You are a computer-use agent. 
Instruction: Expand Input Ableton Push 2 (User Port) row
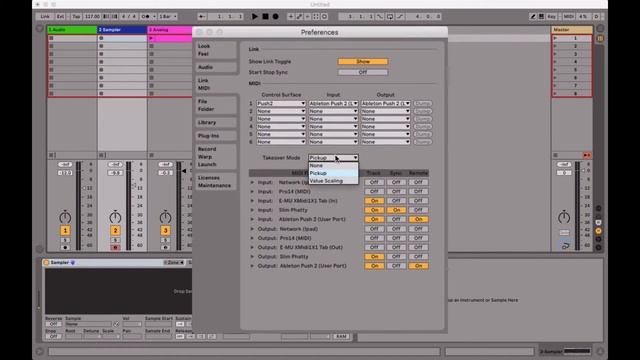coord(252,219)
